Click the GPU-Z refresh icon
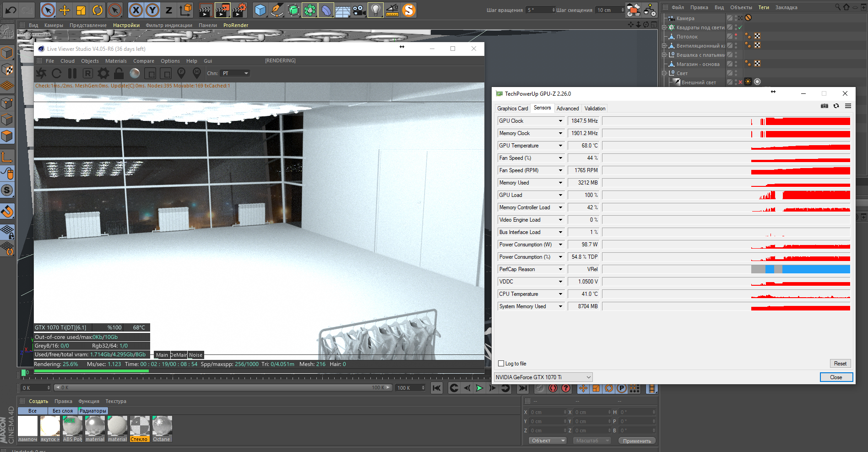 tap(836, 106)
